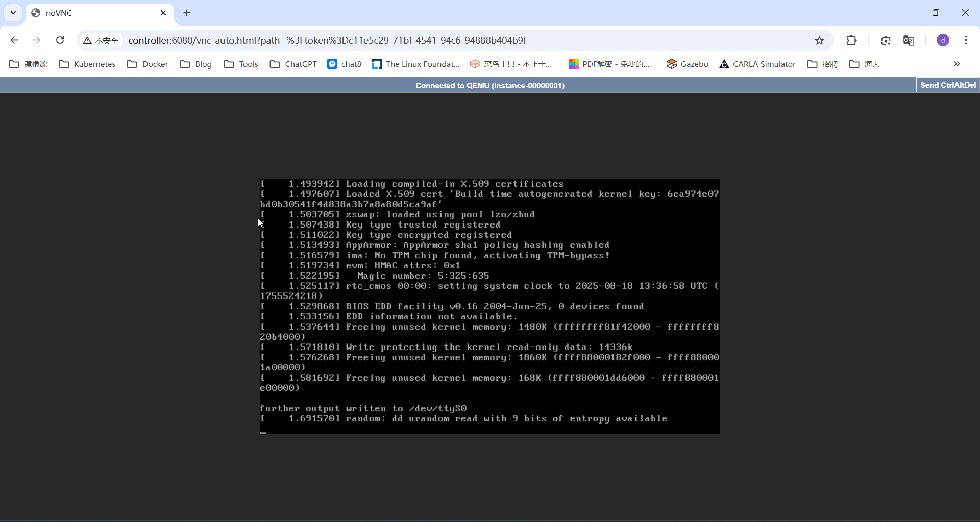Open the Gazebo bookmark
Viewport: 980px width, 522px height.
(688, 64)
